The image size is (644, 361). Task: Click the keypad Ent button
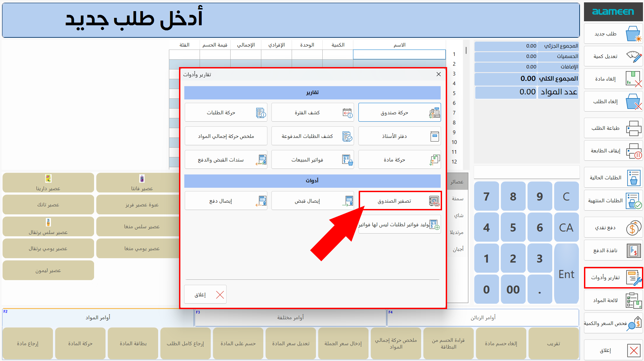tap(566, 274)
